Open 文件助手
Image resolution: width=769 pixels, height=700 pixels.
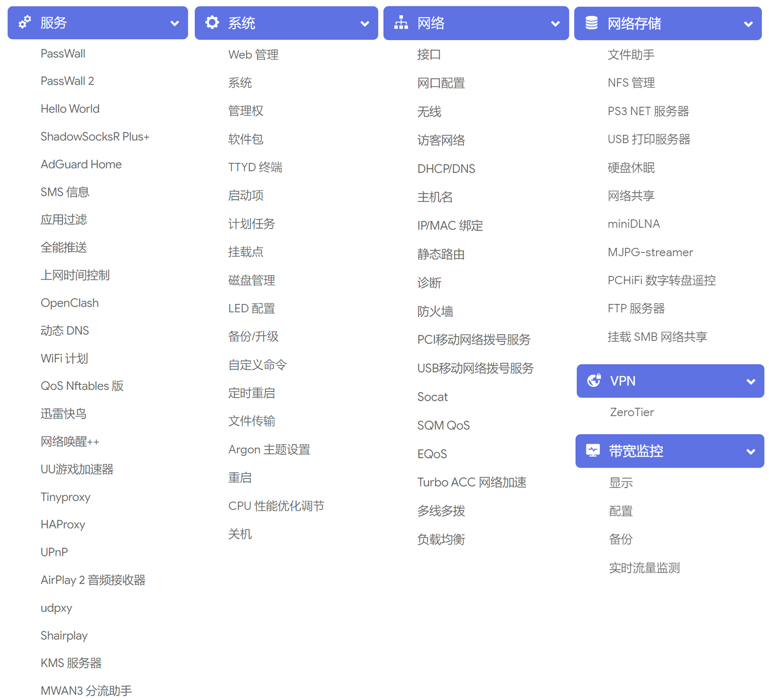[631, 54]
